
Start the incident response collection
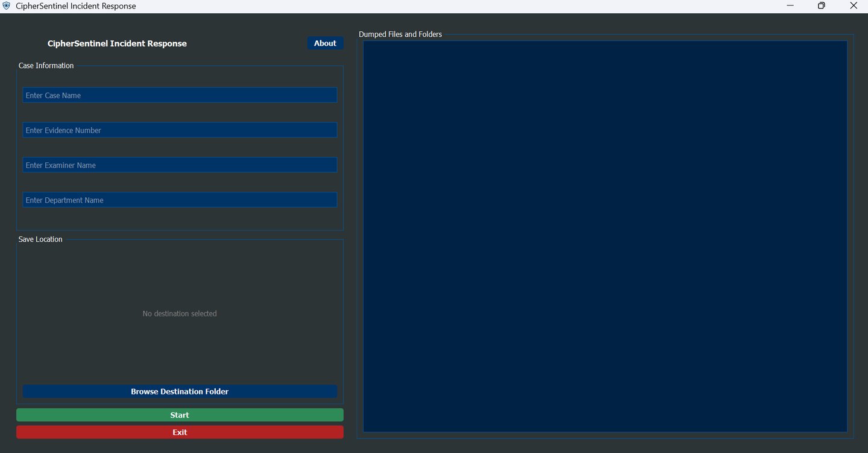tap(180, 415)
